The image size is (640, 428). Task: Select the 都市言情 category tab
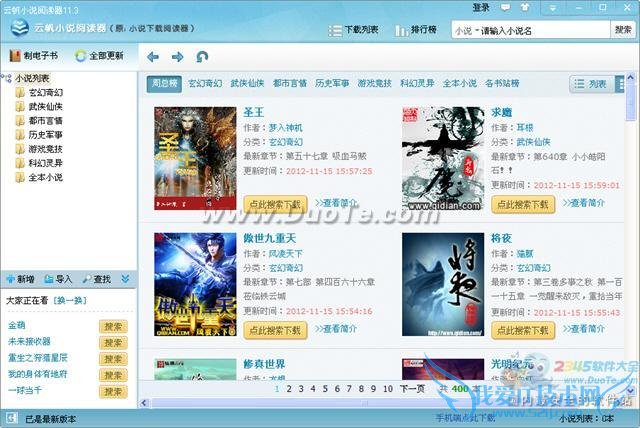tap(290, 84)
